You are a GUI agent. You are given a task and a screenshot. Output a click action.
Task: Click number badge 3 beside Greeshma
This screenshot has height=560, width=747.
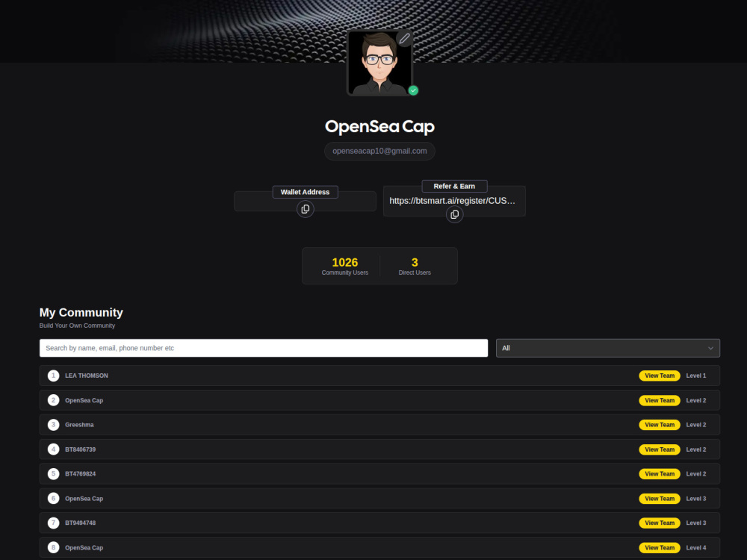click(x=53, y=425)
